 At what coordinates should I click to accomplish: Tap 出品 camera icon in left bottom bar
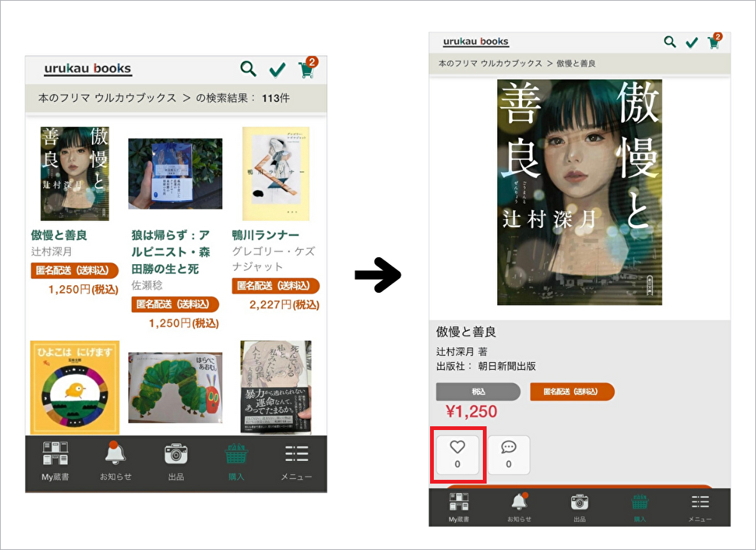tap(176, 460)
